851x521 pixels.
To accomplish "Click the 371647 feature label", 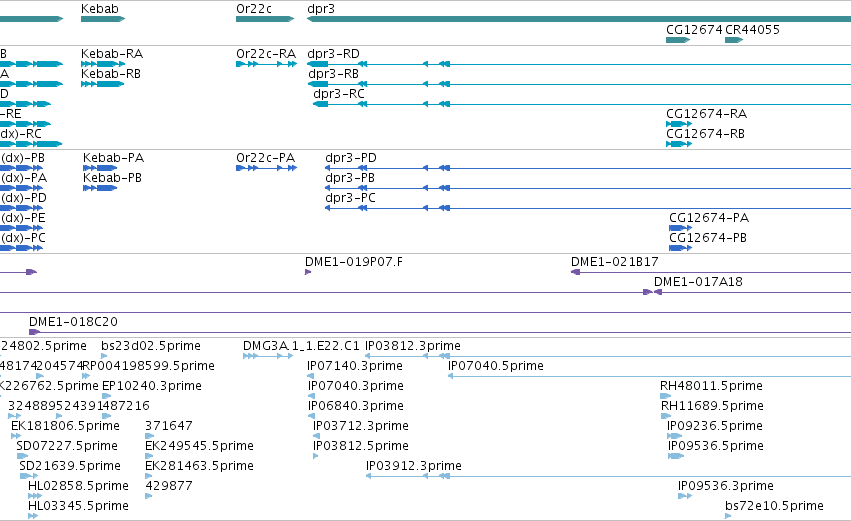I will [169, 427].
